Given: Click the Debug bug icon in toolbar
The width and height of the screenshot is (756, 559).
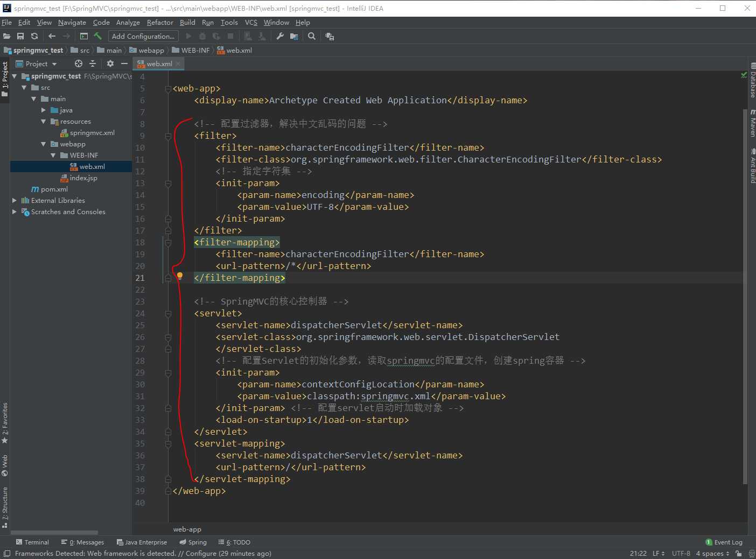Looking at the screenshot, I should [202, 36].
